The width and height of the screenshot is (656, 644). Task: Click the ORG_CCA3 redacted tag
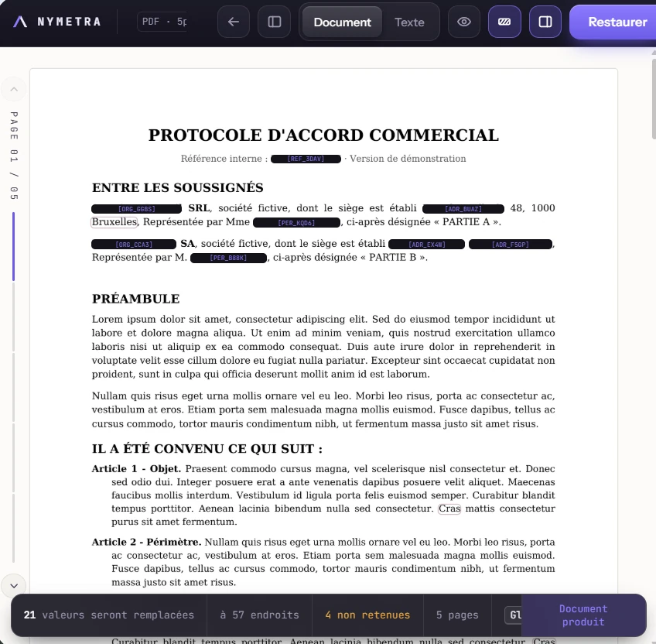[134, 244]
